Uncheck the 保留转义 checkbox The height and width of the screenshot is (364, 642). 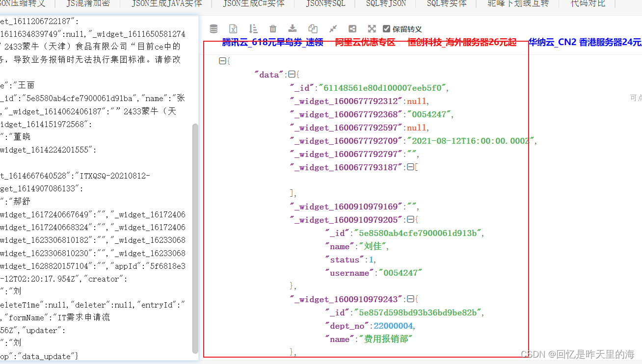(387, 28)
